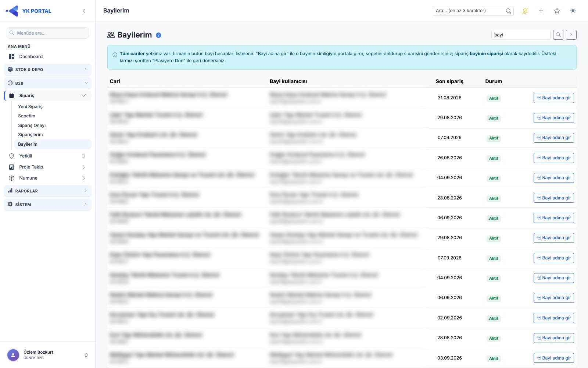Click Bayi adına gir for the 23.08.2026 row
The width and height of the screenshot is (588, 368).
[x=553, y=198]
